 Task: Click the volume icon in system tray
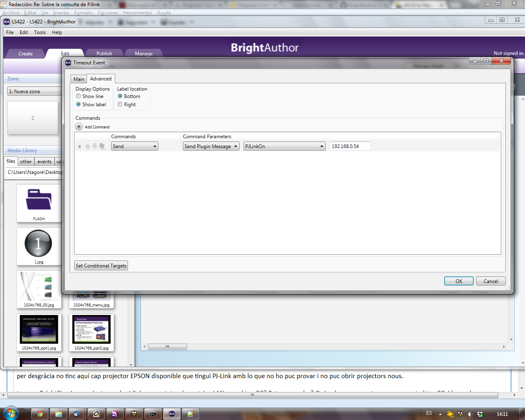tap(470, 414)
